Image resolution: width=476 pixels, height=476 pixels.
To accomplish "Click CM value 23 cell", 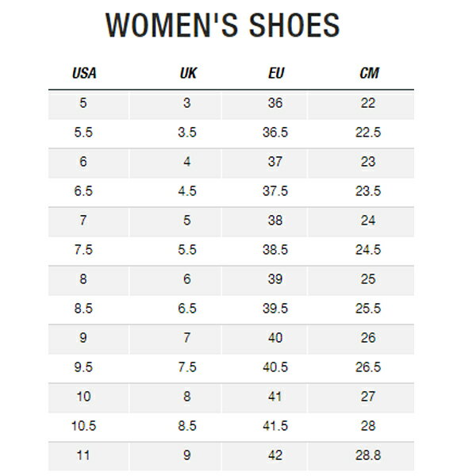I will pyautogui.click(x=361, y=162).
